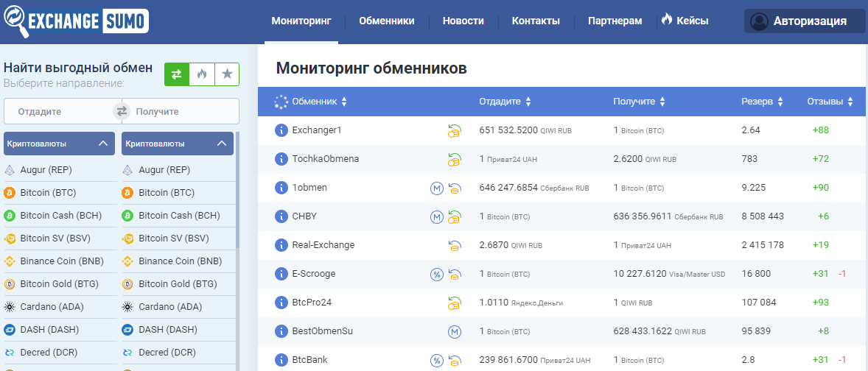The height and width of the screenshot is (371, 868).
Task: Click the user avatar icon in Авторизация
Action: [759, 21]
